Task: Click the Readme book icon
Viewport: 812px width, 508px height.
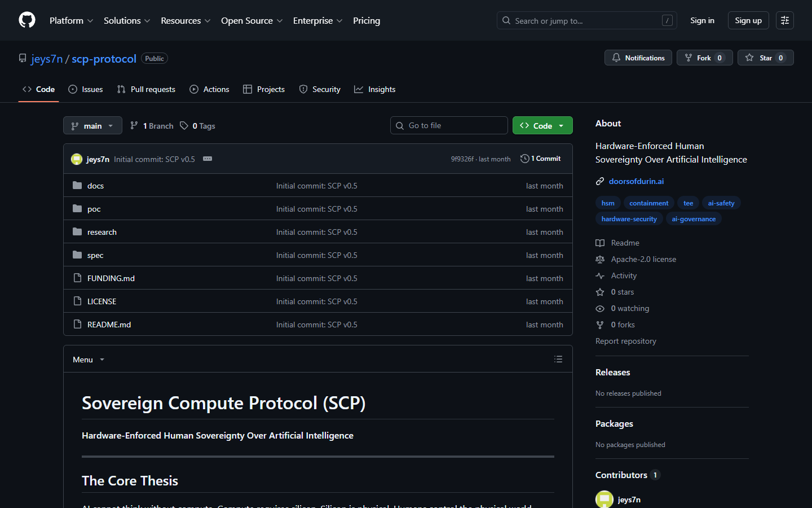Action: coord(600,243)
